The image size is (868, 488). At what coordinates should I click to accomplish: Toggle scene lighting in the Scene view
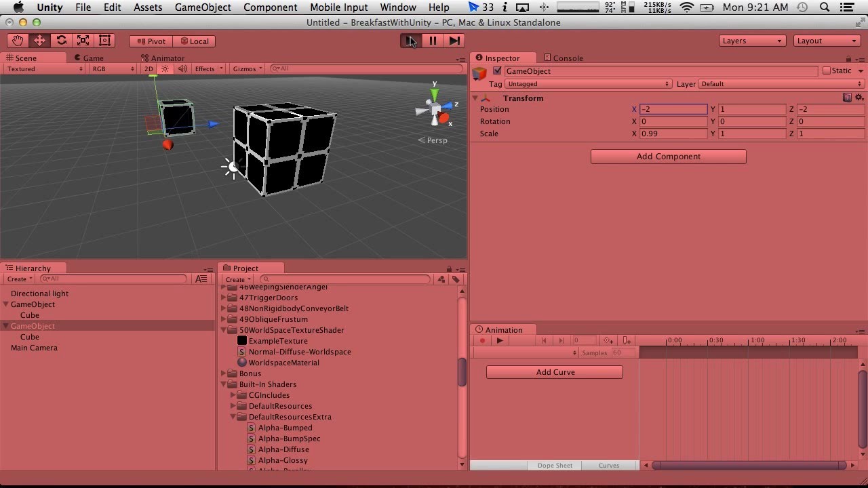[x=165, y=68]
